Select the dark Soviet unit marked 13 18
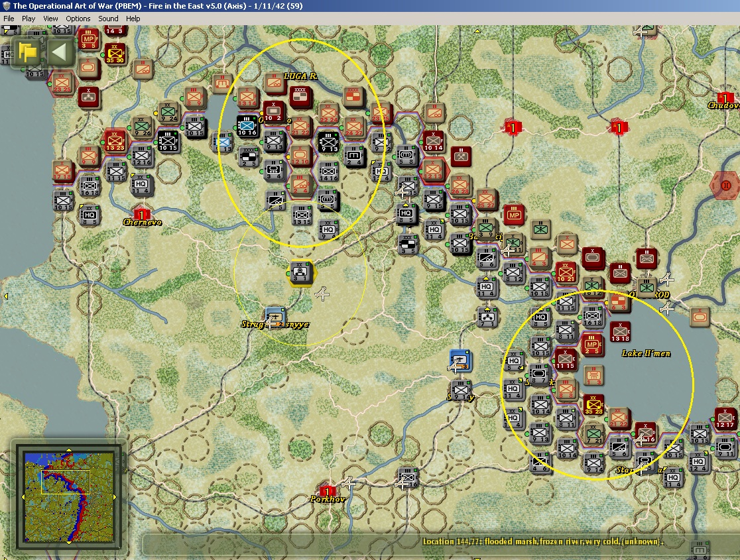Image resolution: width=740 pixels, height=560 pixels. pyautogui.click(x=620, y=331)
